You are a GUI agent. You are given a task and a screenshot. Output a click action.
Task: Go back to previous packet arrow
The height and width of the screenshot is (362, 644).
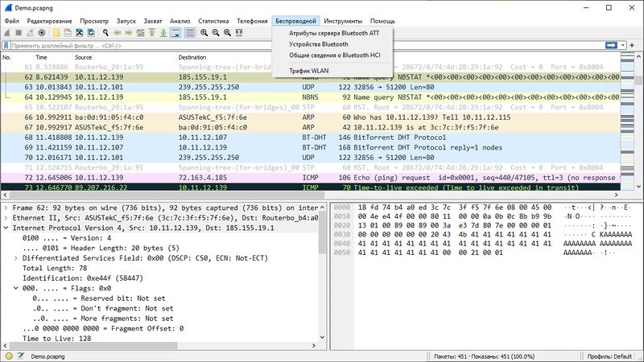click(x=117, y=33)
